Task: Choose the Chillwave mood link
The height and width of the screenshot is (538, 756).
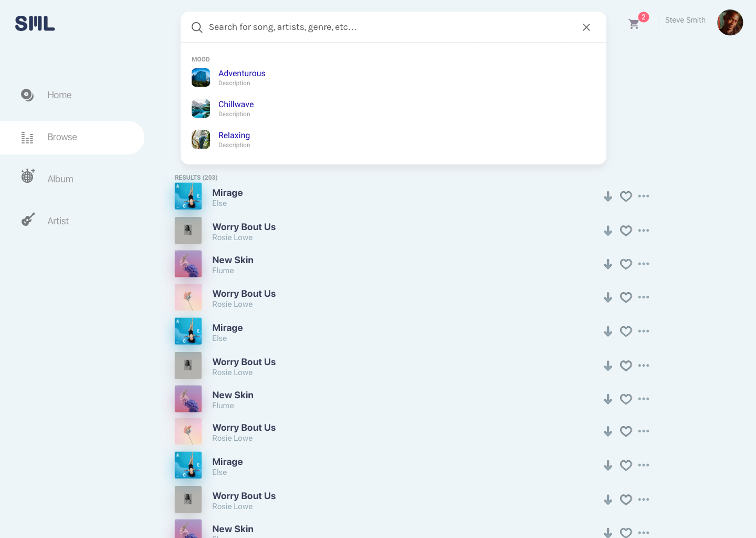Action: pyautogui.click(x=236, y=105)
